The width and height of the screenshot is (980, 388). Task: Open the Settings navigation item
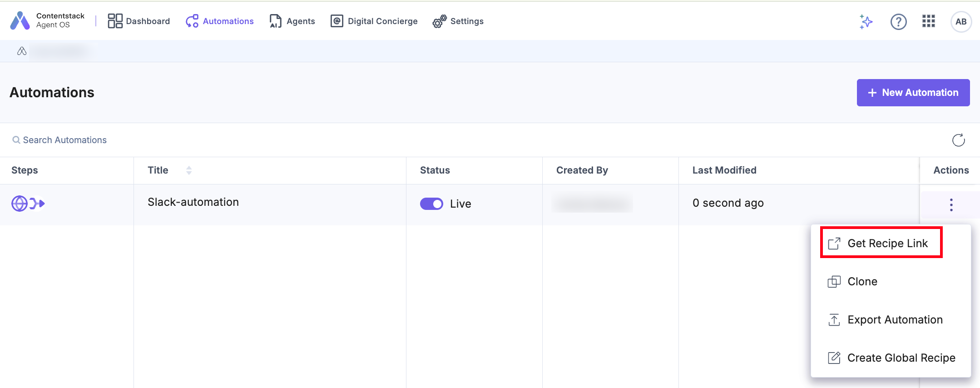[458, 21]
